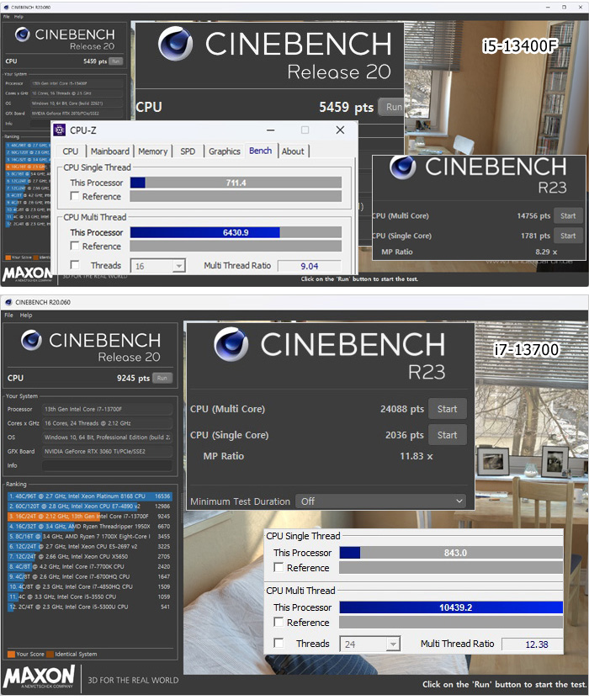The height and width of the screenshot is (700, 589).
Task: Start the Single Core test showing 1781 pts
Action: pyautogui.click(x=568, y=236)
